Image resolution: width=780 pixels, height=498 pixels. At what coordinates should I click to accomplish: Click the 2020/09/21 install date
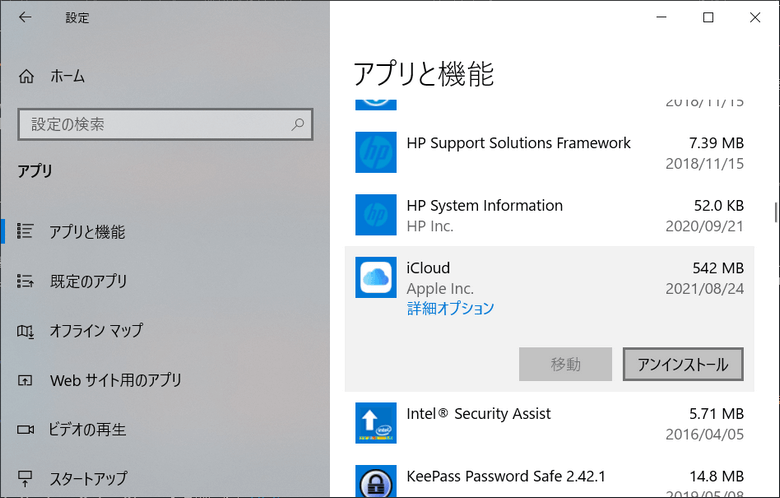pos(705,226)
